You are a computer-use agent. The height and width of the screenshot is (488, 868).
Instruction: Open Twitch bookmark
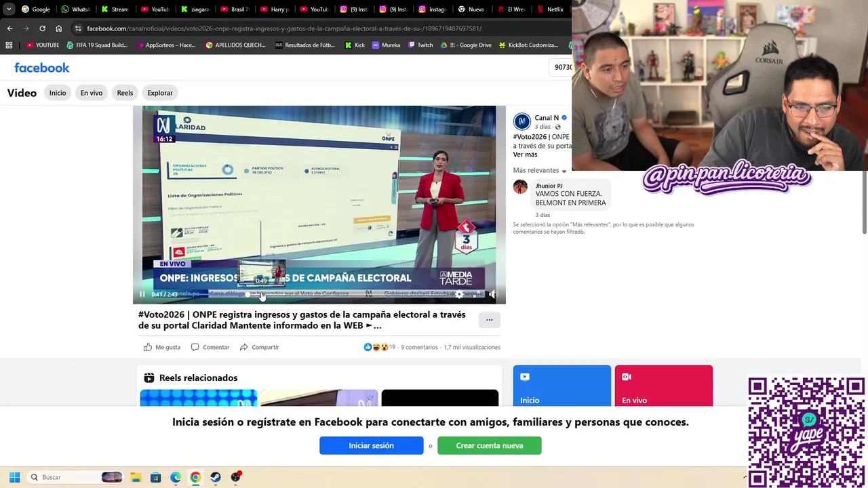tap(420, 45)
